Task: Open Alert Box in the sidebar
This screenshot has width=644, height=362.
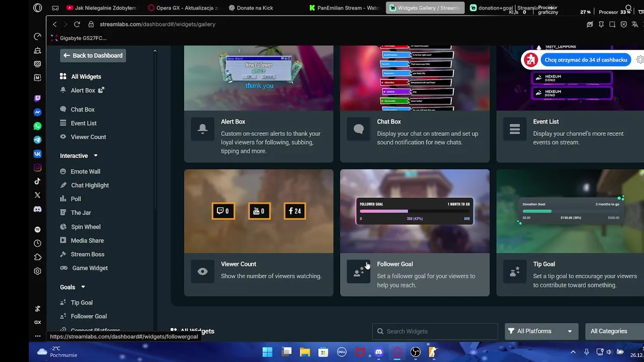Action: [82, 90]
